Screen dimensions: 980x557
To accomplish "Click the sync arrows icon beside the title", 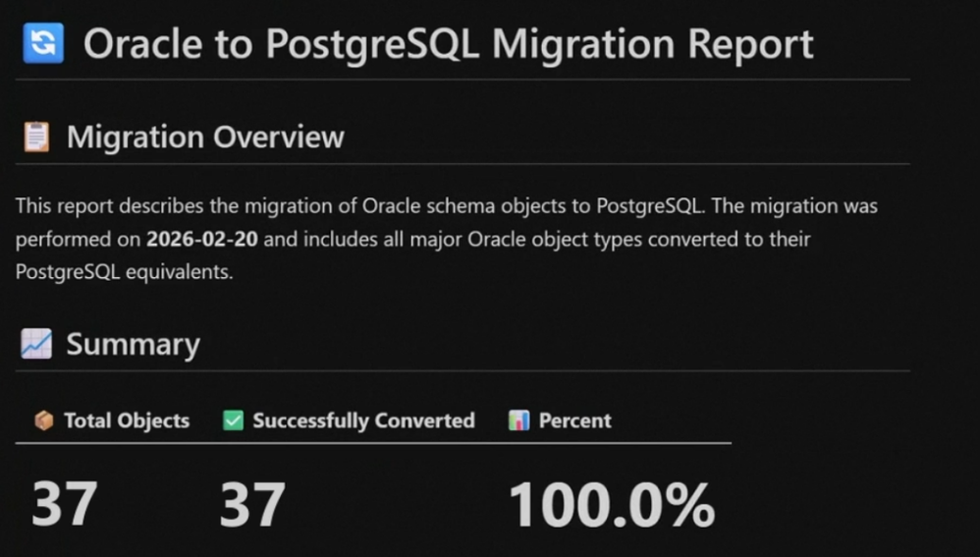I will [42, 43].
